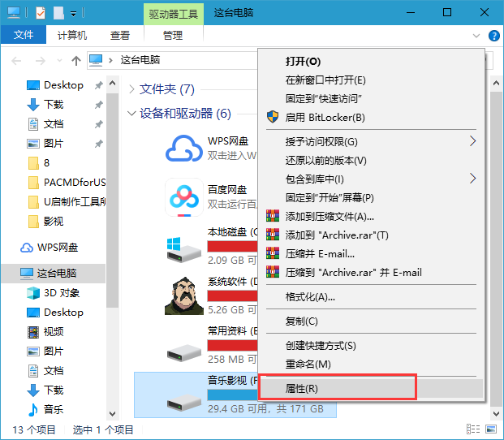Expand 授予访问权限(G) submenu
504x440 pixels.
[371, 142]
